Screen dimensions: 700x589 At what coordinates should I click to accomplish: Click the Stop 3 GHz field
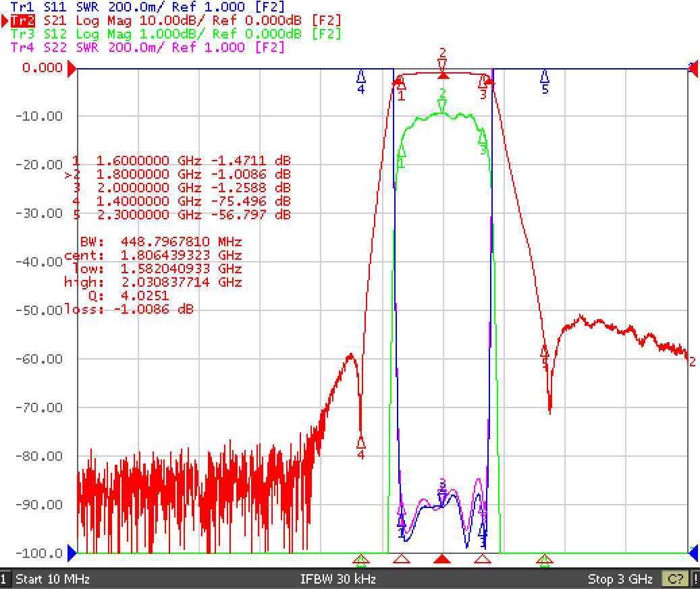tap(620, 579)
